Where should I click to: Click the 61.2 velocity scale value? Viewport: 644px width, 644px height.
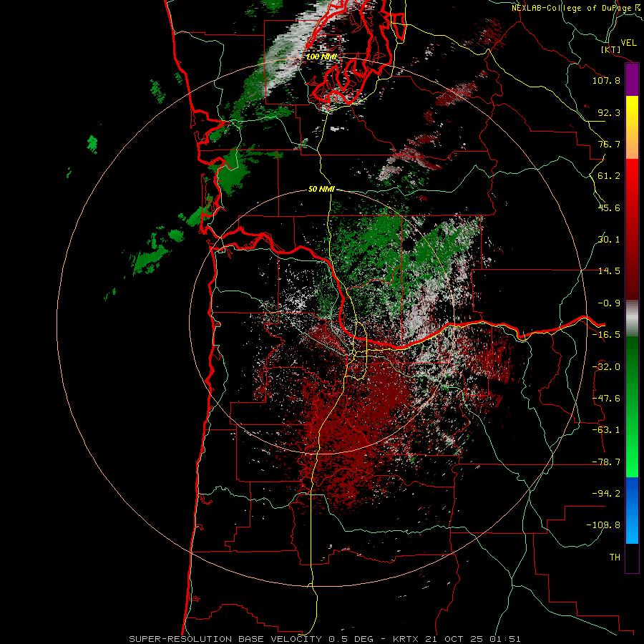609,176
